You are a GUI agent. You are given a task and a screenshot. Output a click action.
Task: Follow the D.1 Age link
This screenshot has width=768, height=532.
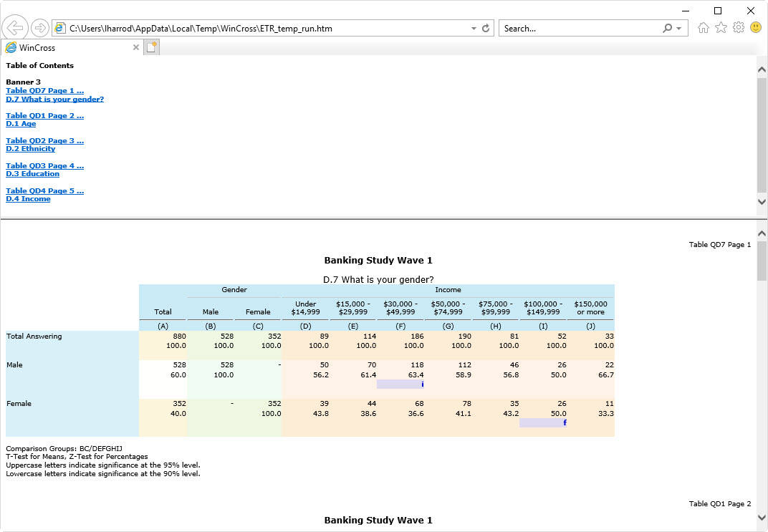(x=21, y=124)
